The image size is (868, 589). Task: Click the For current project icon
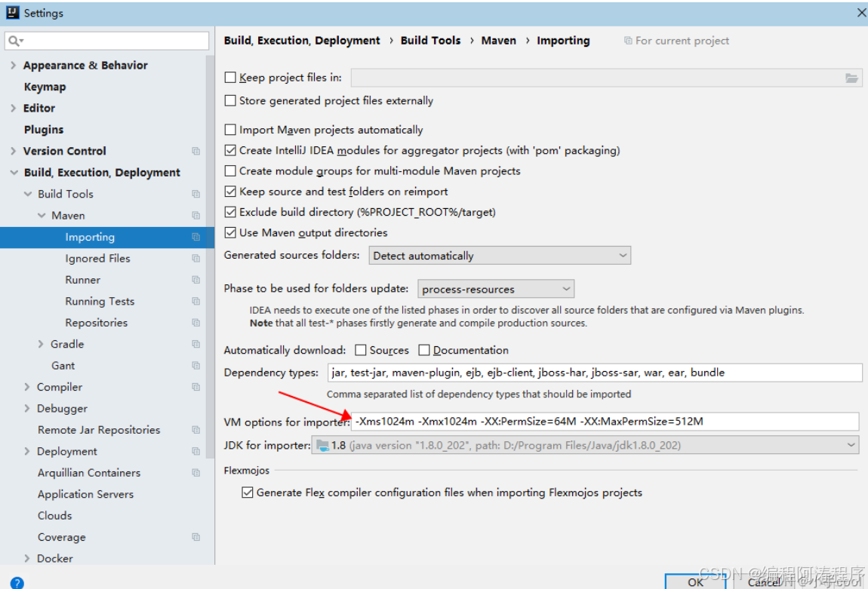pos(628,41)
